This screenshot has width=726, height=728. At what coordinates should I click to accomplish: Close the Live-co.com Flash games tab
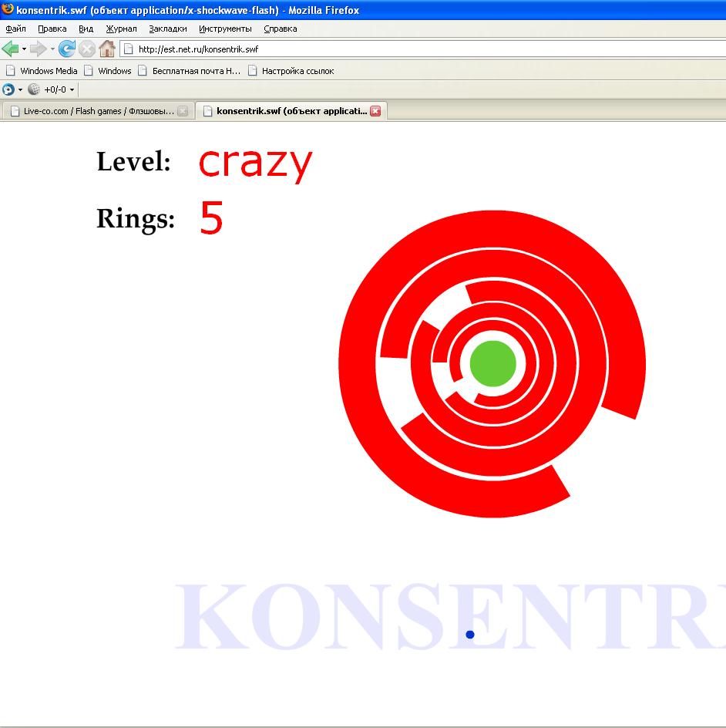click(183, 111)
